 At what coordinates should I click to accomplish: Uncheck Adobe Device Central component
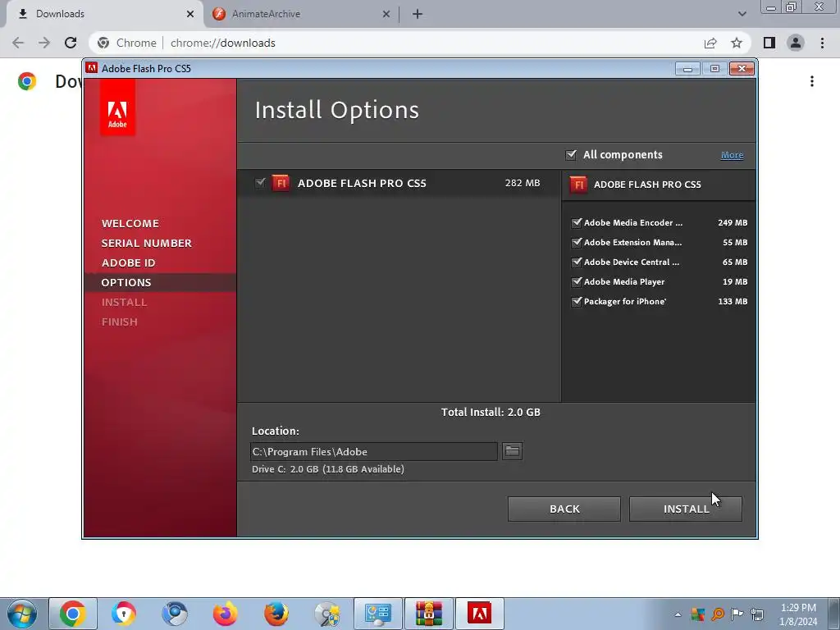[x=577, y=262]
